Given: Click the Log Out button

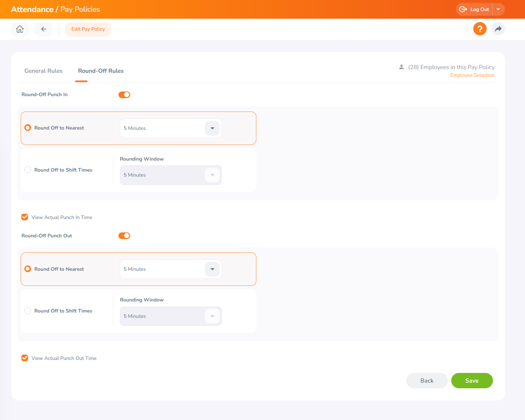Looking at the screenshot, I should click(474, 9).
